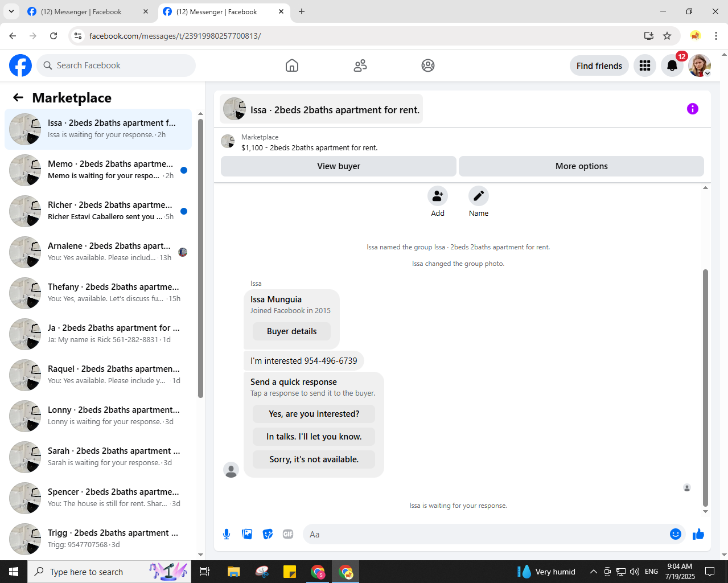The image size is (728, 583).
Task: Send a thumbs-up like
Action: (698, 534)
